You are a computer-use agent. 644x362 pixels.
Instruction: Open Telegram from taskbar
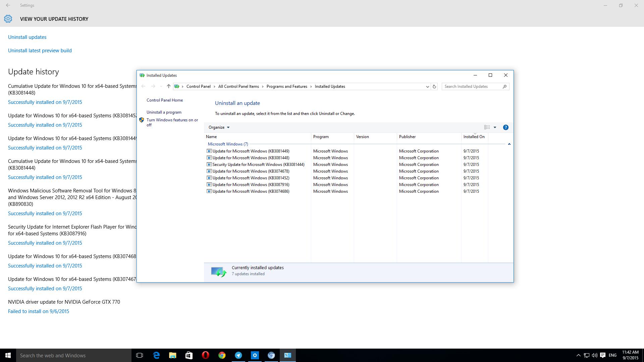(x=238, y=355)
